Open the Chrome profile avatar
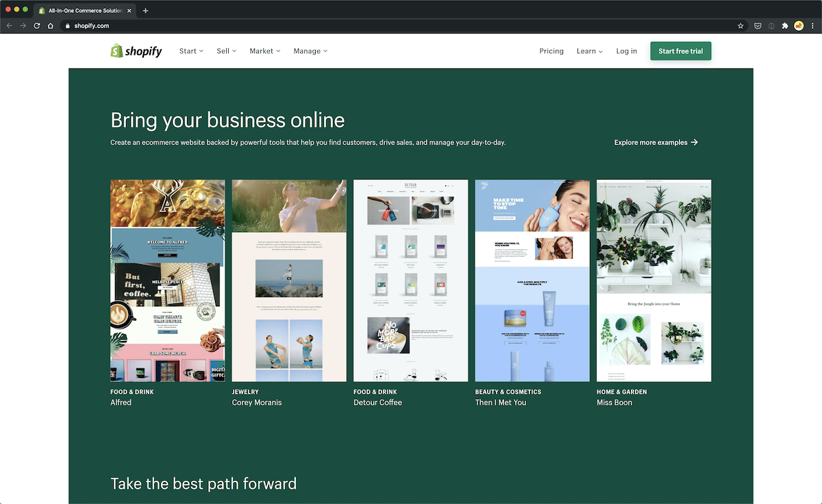This screenshot has width=822, height=504. coord(799,25)
